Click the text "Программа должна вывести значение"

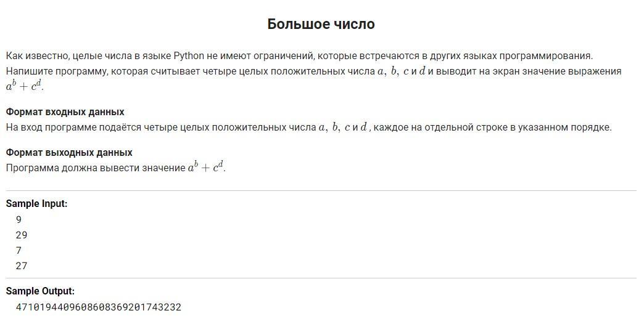[96, 168]
